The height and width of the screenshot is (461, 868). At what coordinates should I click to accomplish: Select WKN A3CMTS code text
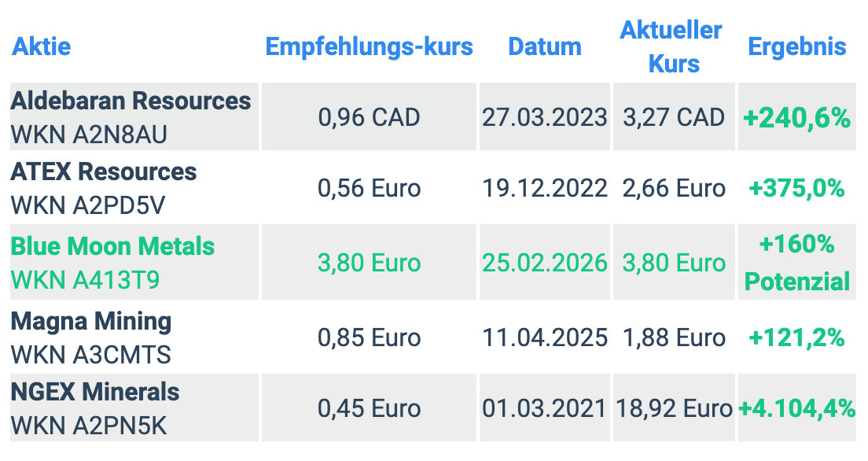click(x=90, y=355)
